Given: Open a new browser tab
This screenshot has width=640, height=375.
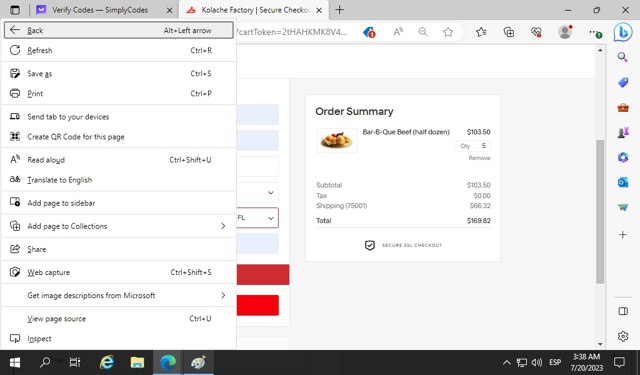Looking at the screenshot, I should pos(339,10).
